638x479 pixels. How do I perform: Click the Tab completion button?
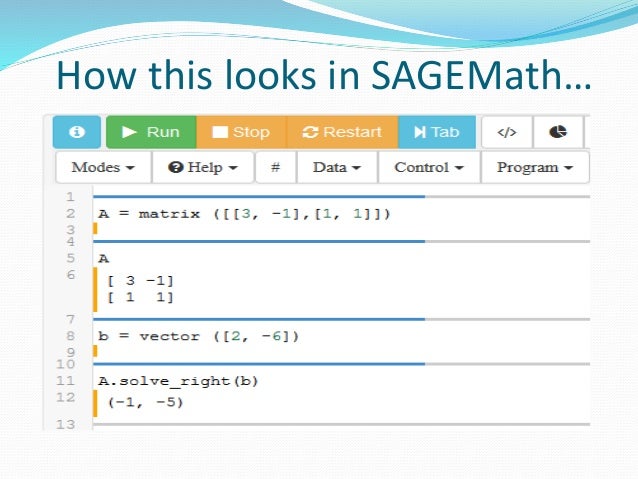click(437, 132)
